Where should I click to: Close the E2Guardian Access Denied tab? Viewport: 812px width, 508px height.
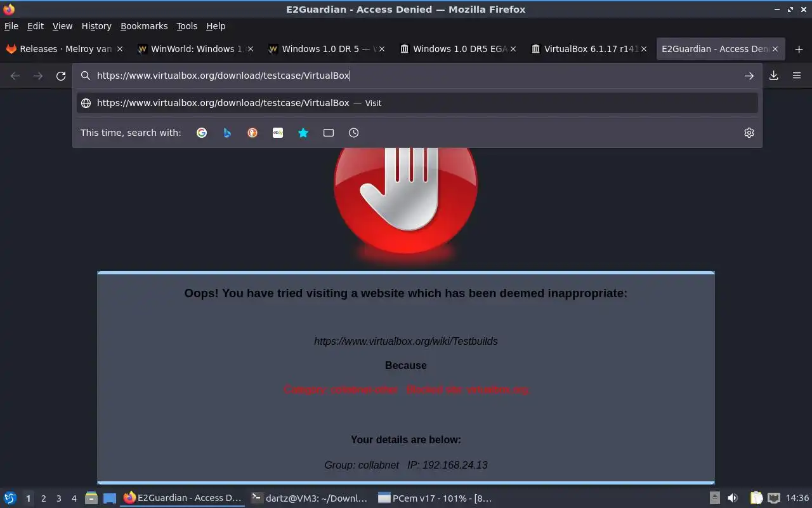[775, 49]
